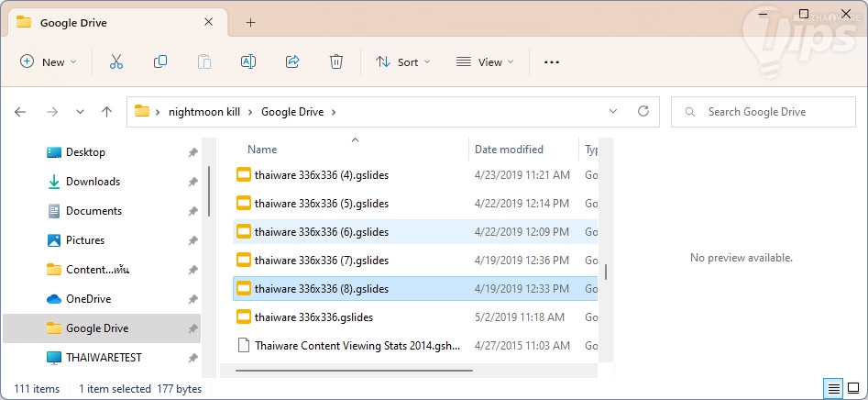
Task: Click the Type column header
Action: coord(591,149)
